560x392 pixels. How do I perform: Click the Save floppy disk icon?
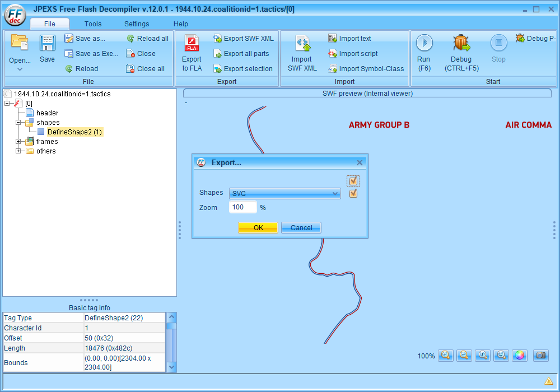click(x=47, y=43)
